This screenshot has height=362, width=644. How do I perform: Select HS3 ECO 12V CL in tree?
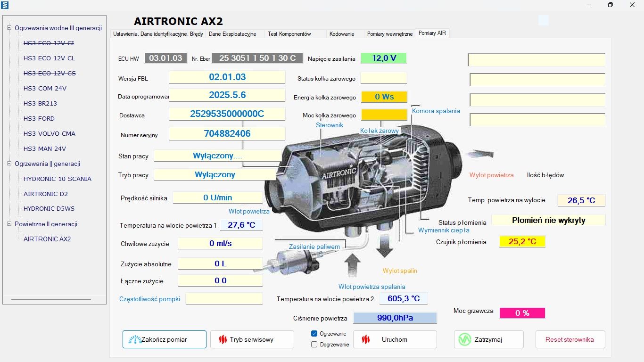coord(49,58)
